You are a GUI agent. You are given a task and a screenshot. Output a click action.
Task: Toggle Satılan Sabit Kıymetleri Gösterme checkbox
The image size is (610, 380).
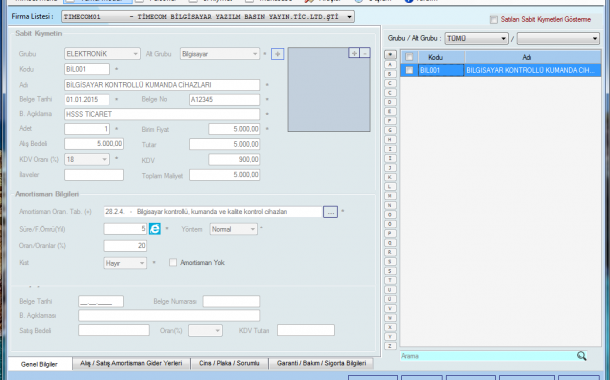(494, 19)
